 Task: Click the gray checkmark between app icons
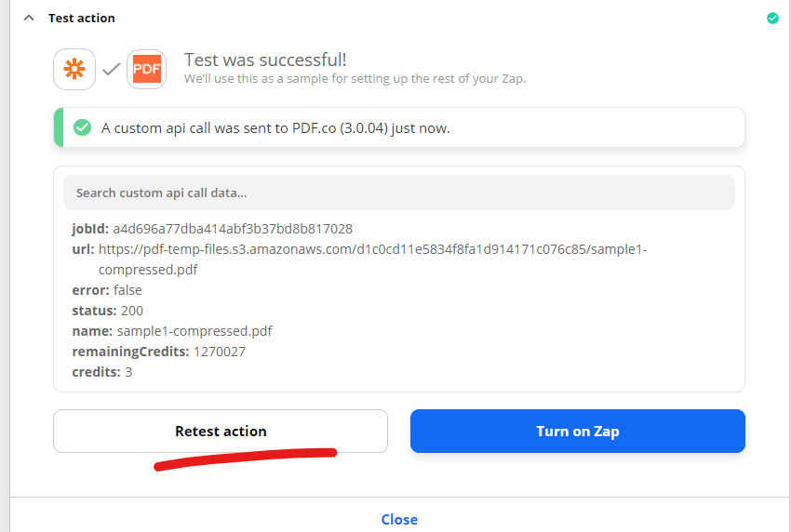point(111,70)
